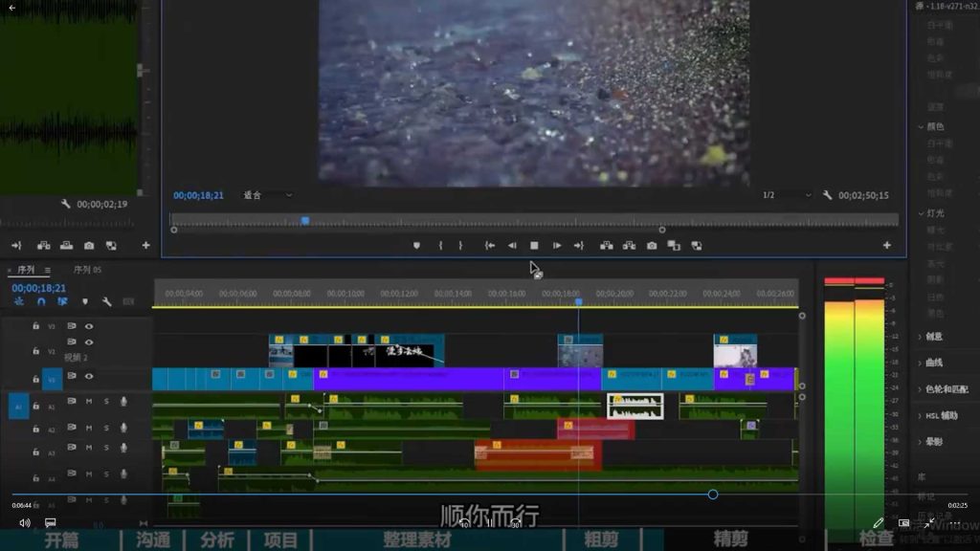This screenshot has width=980, height=551.
Task: Jump to 沟通 chapter
Action: pos(153,540)
